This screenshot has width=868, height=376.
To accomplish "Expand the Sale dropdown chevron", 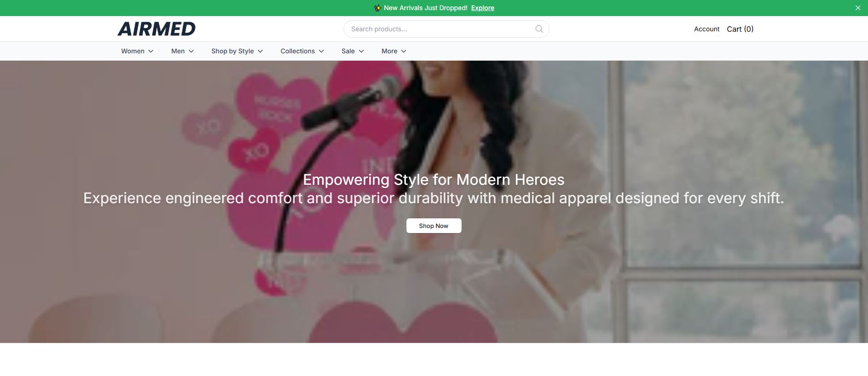I will 361,51.
